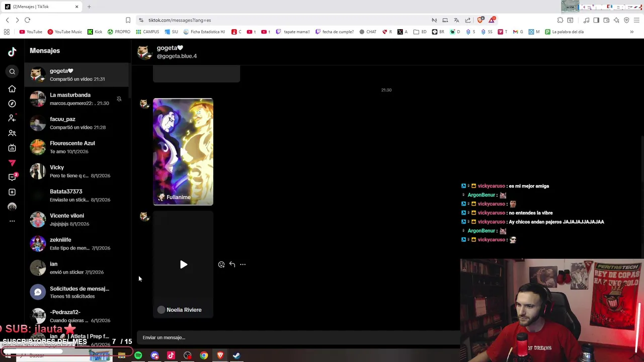The image size is (644, 362).
Task: Open the More three-dots sidebar menu
Action: pyautogui.click(x=12, y=221)
